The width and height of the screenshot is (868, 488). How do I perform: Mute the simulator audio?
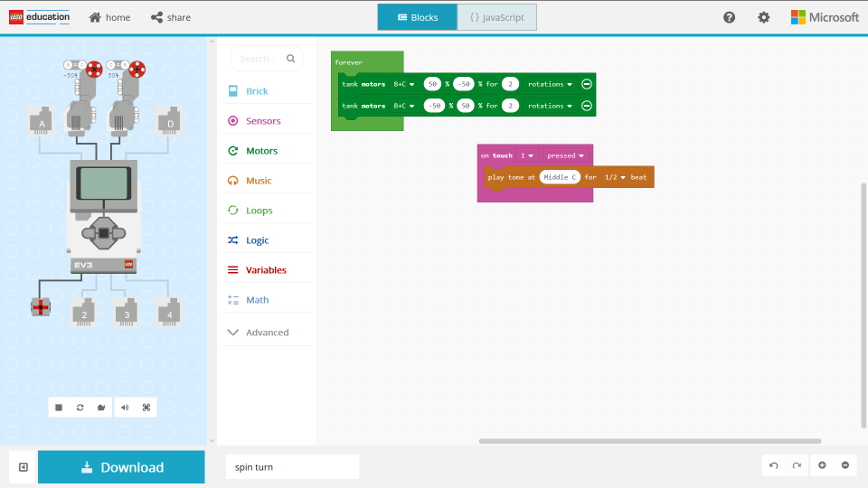click(x=125, y=408)
